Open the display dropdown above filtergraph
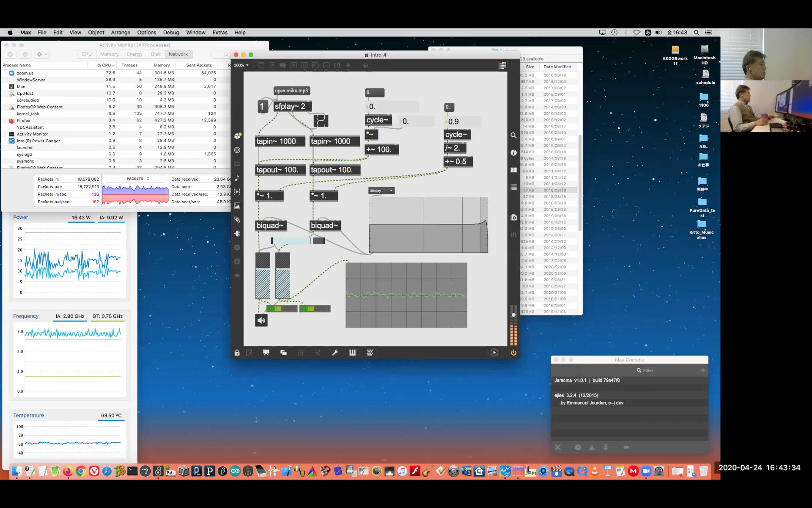Viewport: 812px width, 508px height. coord(381,191)
